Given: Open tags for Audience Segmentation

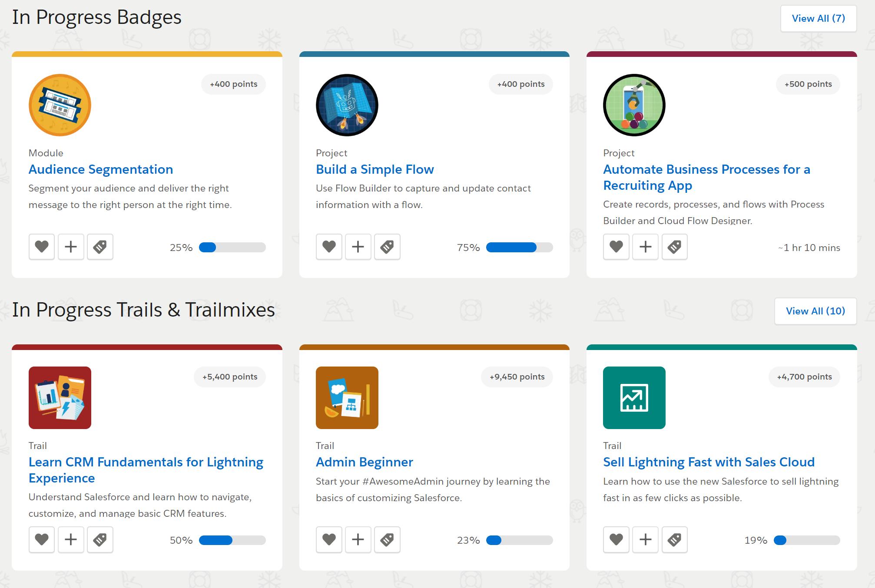Looking at the screenshot, I should [x=100, y=247].
